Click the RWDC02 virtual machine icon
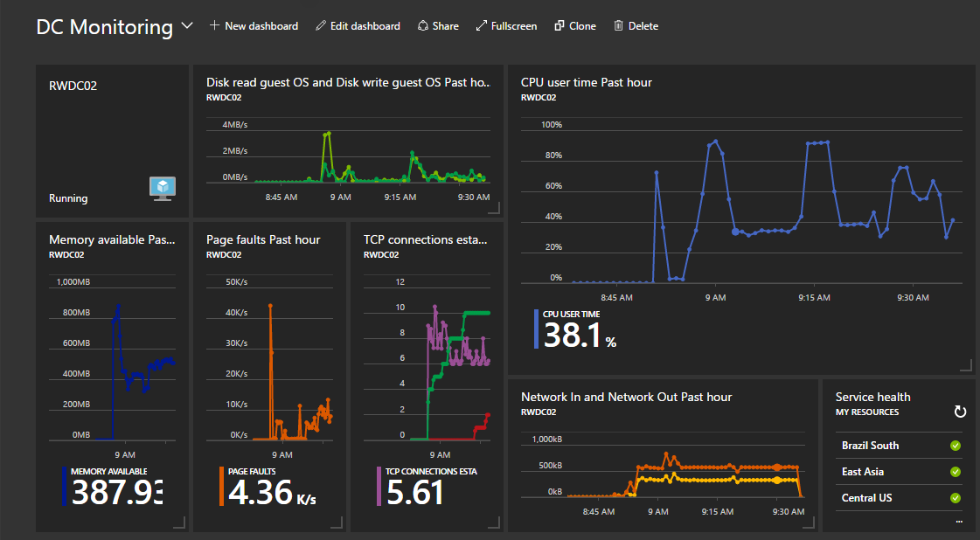The image size is (980, 540). pyautogui.click(x=163, y=188)
